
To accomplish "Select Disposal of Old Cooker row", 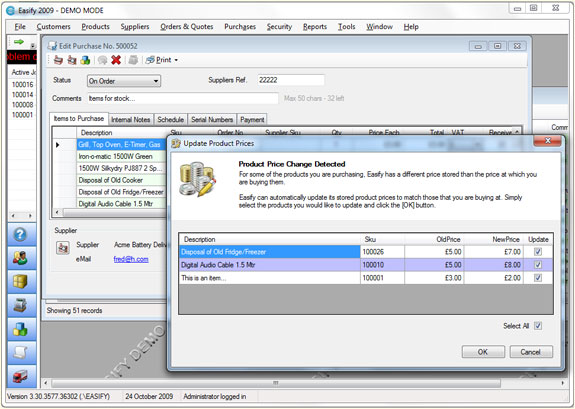I will click(121, 180).
